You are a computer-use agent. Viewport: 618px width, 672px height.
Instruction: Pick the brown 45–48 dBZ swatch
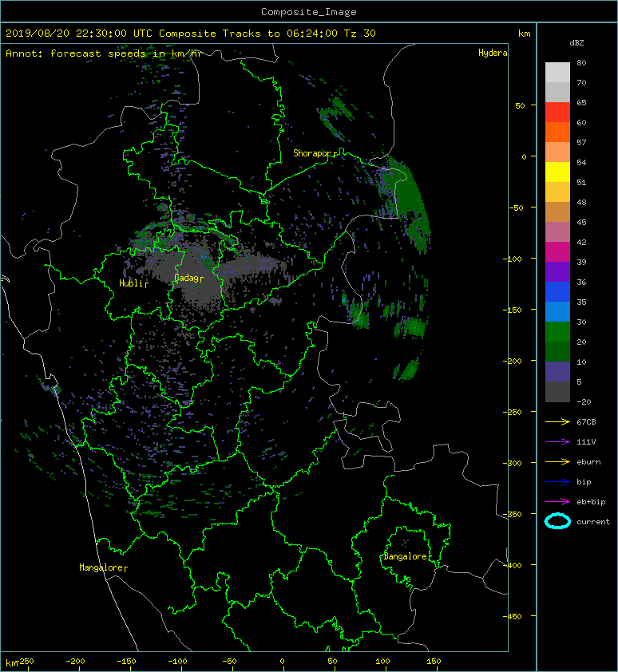[x=557, y=212]
